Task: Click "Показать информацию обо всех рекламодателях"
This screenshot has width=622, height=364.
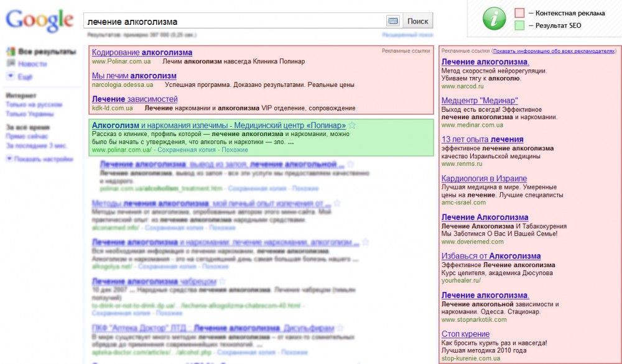Action: [554, 51]
